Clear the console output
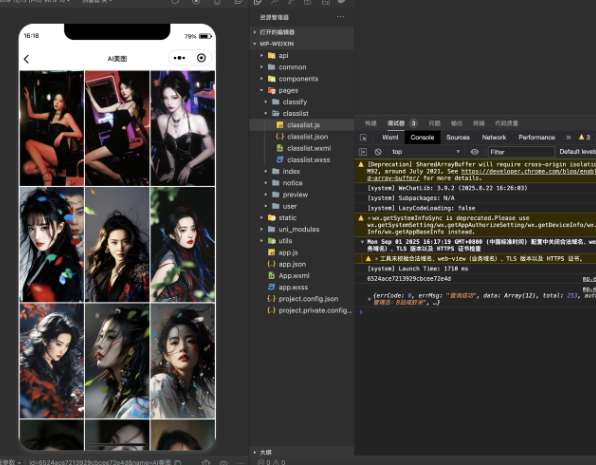596x465 pixels. click(378, 152)
